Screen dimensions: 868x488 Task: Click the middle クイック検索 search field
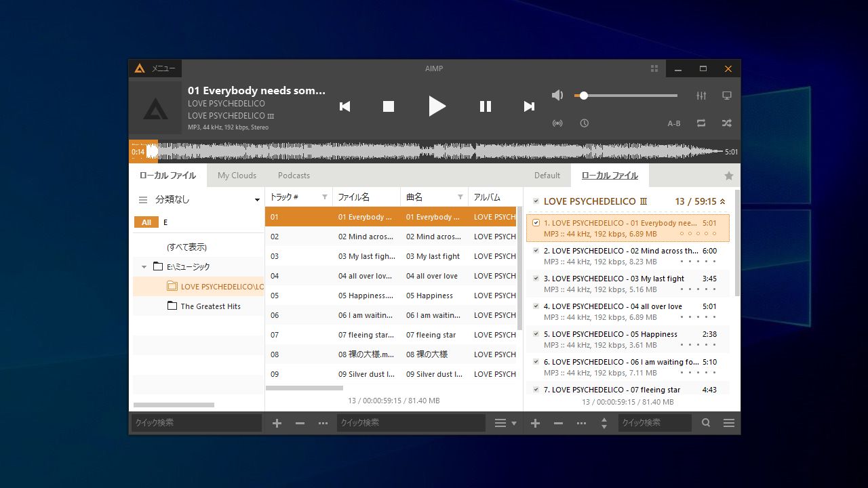point(411,423)
